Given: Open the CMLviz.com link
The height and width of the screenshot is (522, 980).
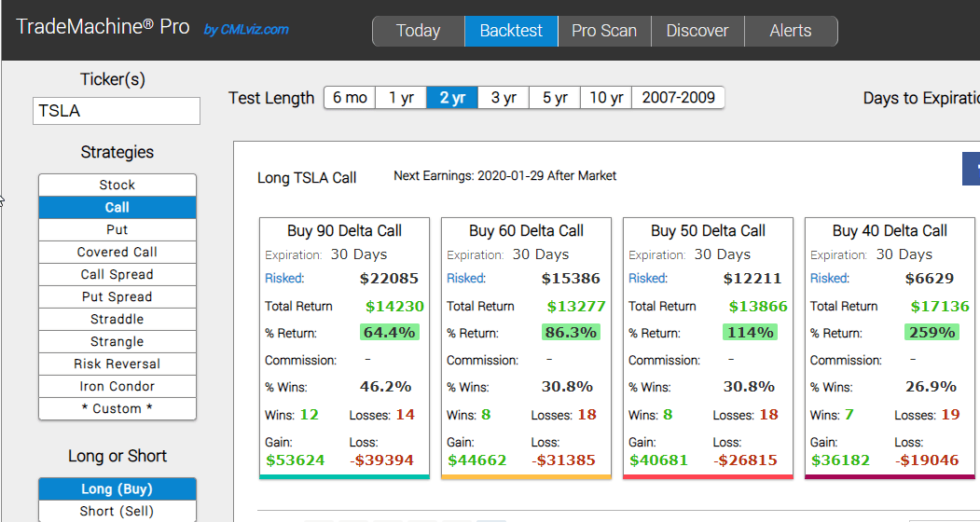Looking at the screenshot, I should click(246, 30).
